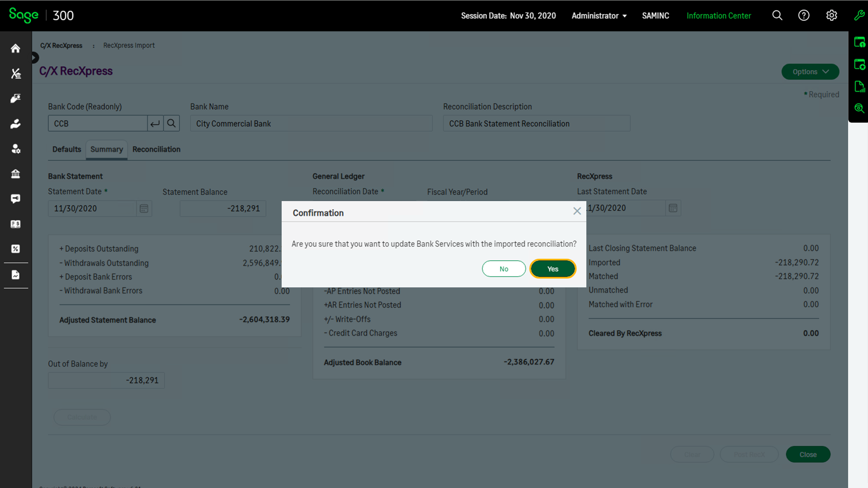
Task: Click the Statement Balance input field
Action: [223, 209]
